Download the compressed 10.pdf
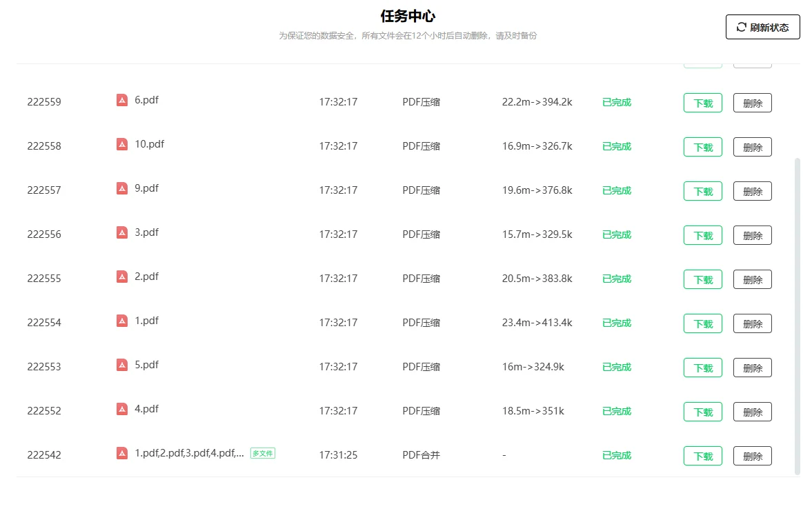This screenshot has height=511, width=812. [x=703, y=146]
